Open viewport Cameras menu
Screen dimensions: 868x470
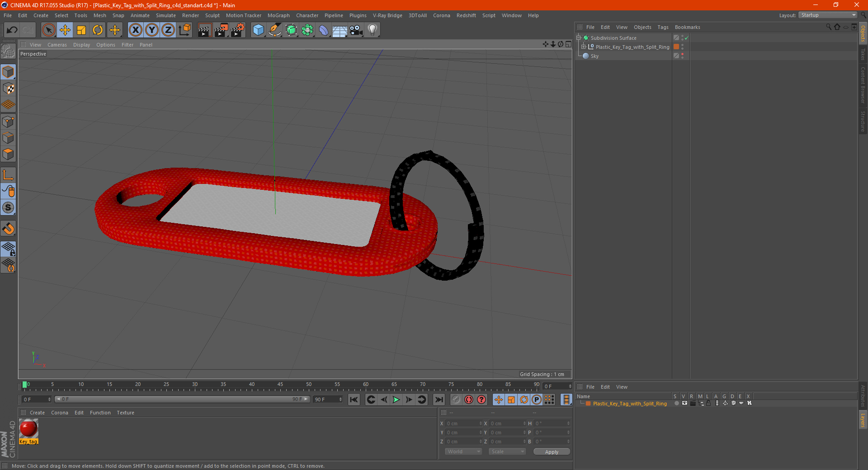(x=57, y=45)
